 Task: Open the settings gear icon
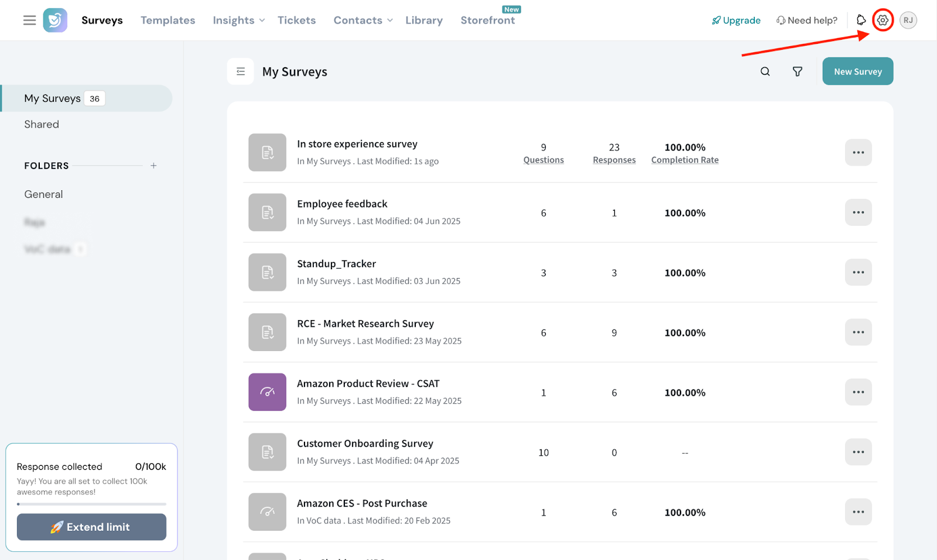coord(883,20)
